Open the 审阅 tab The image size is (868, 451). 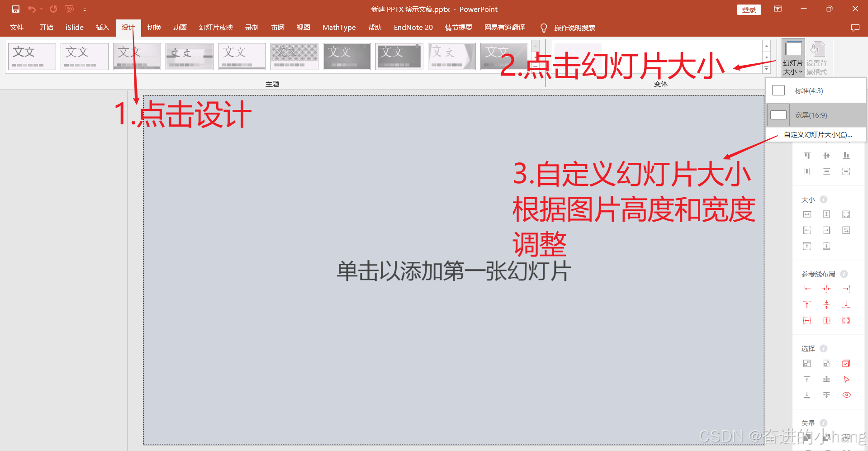[x=278, y=28]
